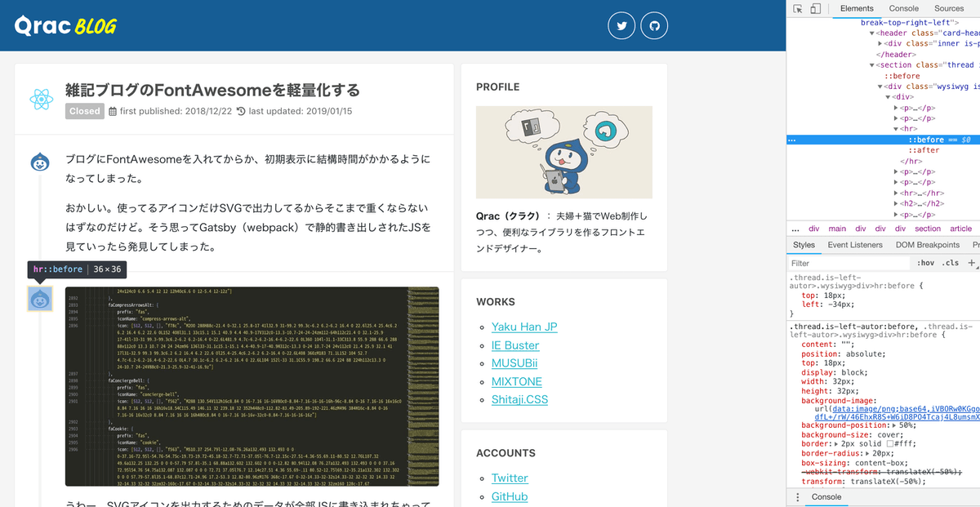Switch to the Console tab

click(x=903, y=9)
